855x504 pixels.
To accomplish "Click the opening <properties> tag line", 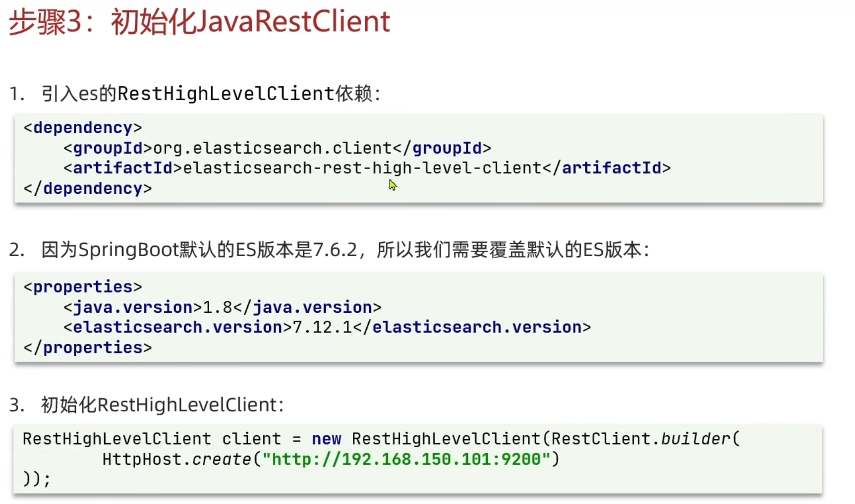I will [83, 287].
